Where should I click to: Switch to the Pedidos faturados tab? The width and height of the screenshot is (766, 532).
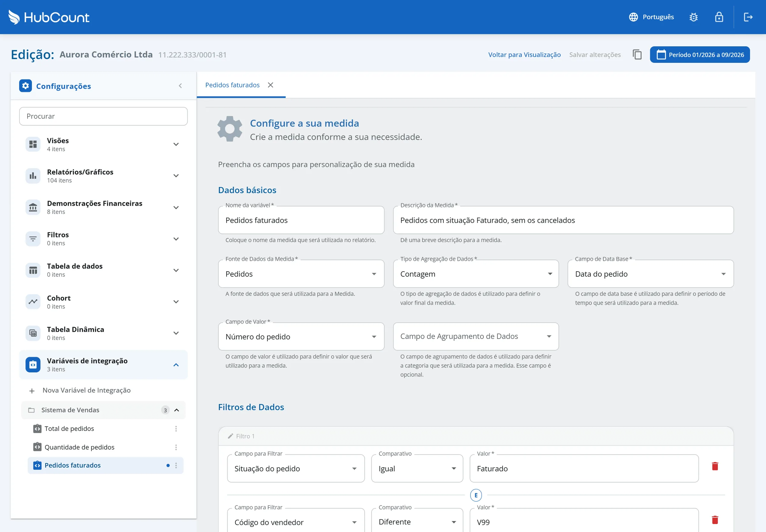(232, 85)
